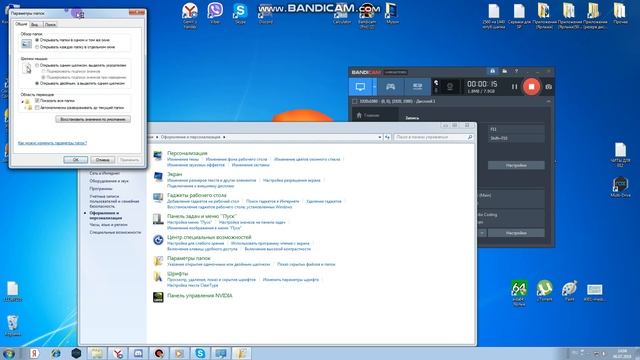Open Bandicam output folder icon

pyautogui.click(x=504, y=71)
